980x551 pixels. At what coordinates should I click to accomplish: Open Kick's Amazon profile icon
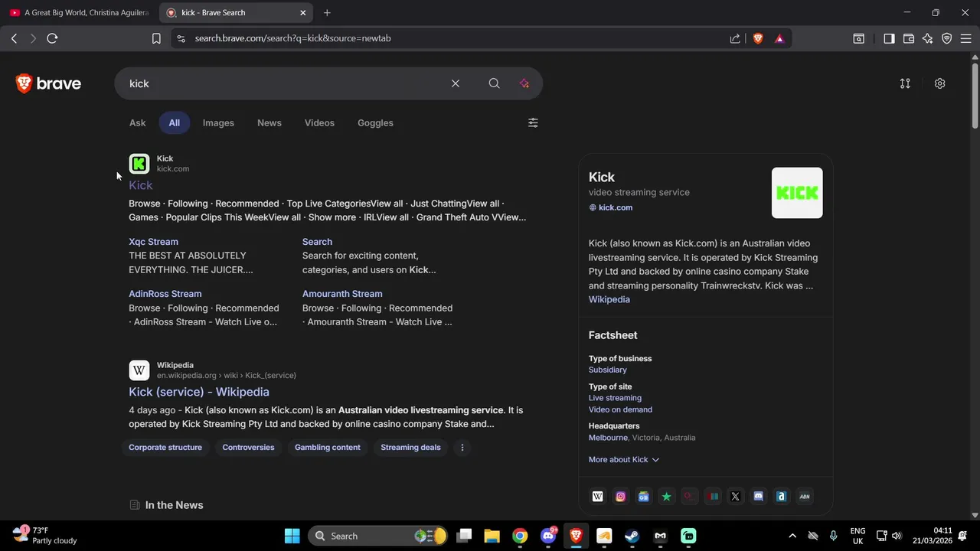(x=781, y=497)
